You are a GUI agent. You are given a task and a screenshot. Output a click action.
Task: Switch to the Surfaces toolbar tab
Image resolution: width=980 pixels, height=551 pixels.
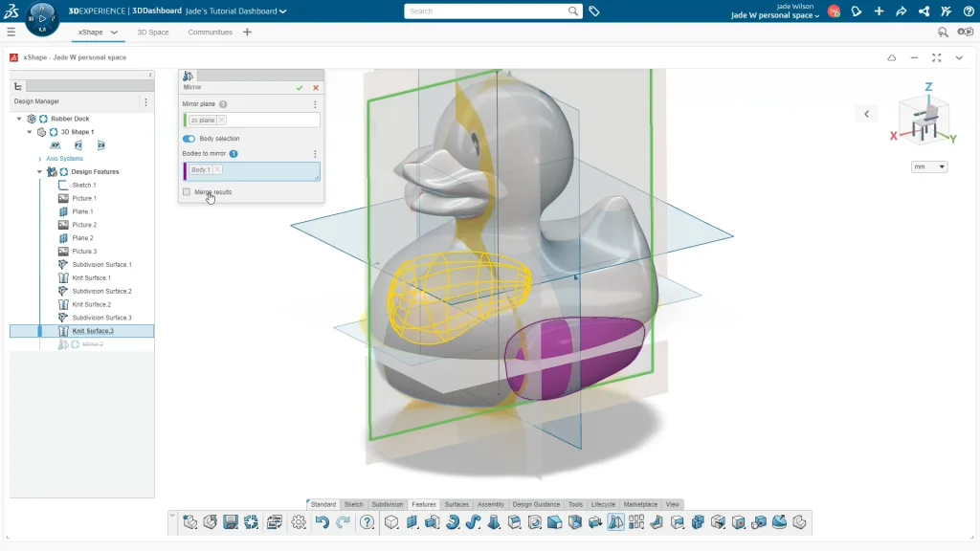click(x=457, y=504)
